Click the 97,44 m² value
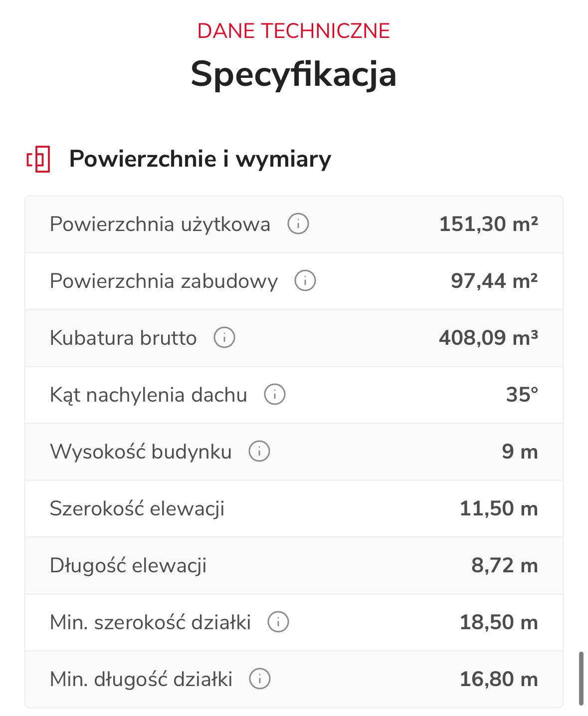Viewport: 588px width, 716px height. pos(494,281)
